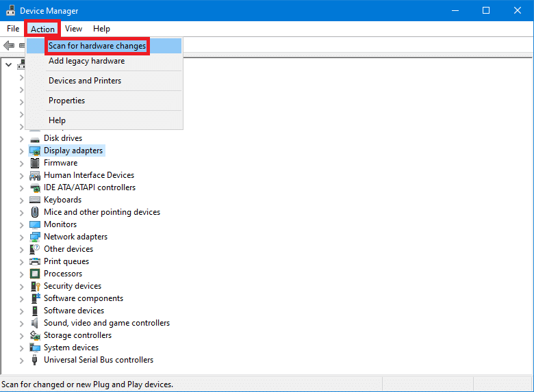Select the Print queues label

(66, 261)
